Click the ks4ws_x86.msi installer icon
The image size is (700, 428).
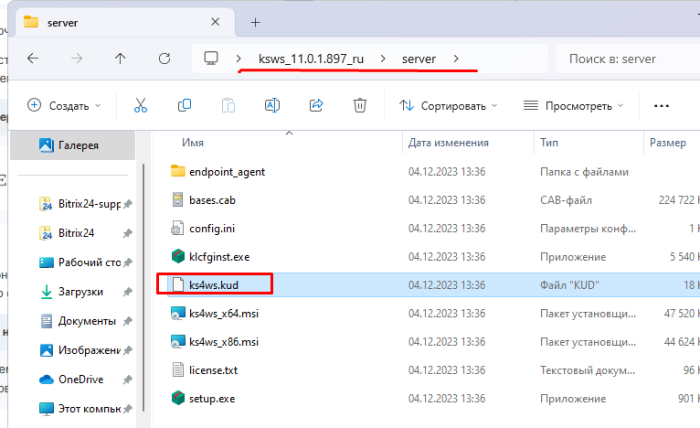(x=178, y=341)
